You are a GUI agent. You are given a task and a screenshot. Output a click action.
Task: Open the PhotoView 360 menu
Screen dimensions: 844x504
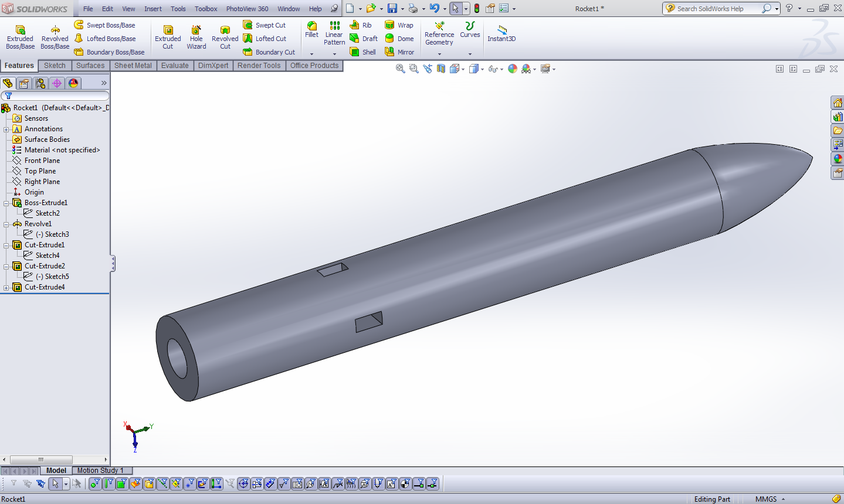(248, 9)
